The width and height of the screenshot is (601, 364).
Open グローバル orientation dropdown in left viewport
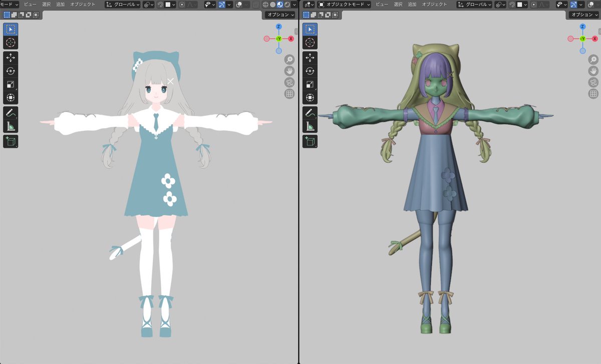click(123, 5)
